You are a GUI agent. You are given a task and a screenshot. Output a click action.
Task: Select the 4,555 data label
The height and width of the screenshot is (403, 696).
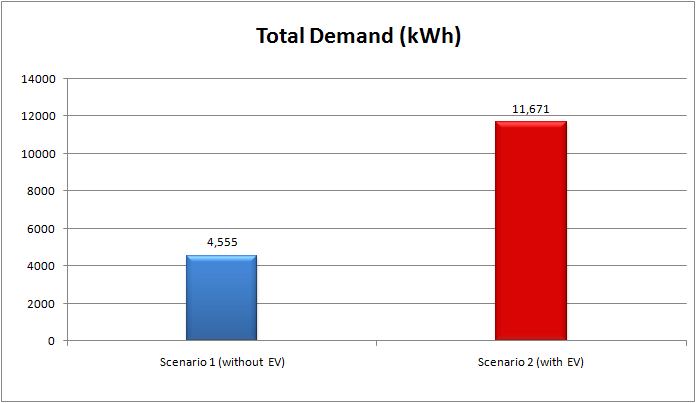[x=221, y=241]
